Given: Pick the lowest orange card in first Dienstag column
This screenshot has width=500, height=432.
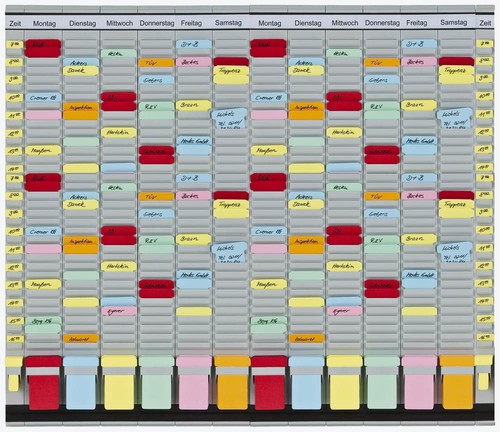Looking at the screenshot, I should click(81, 338).
